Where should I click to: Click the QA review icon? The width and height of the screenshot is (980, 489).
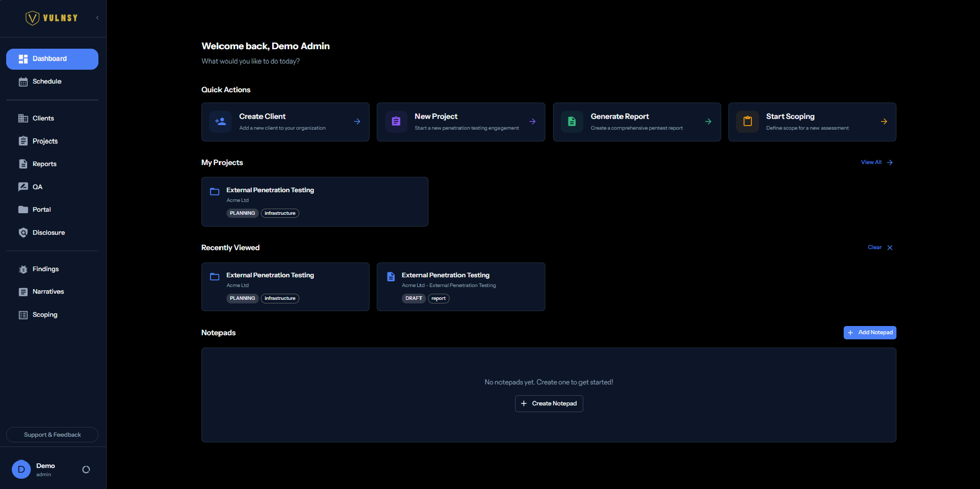point(23,187)
